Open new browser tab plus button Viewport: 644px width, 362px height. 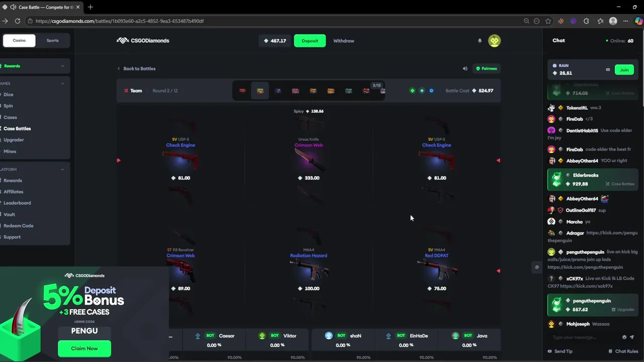click(91, 7)
